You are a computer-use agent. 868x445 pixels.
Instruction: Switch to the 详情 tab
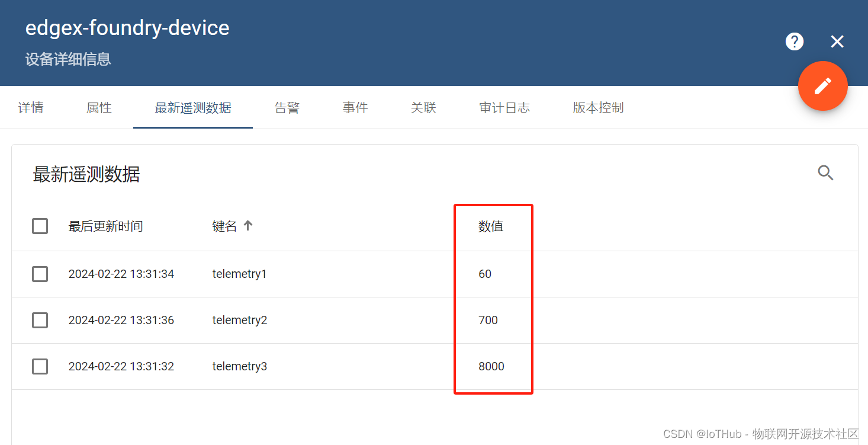31,107
